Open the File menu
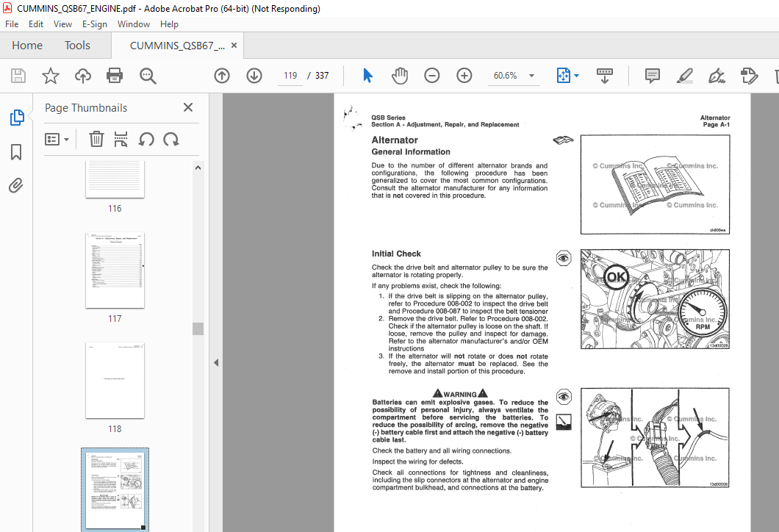The image size is (779, 532). pos(12,24)
